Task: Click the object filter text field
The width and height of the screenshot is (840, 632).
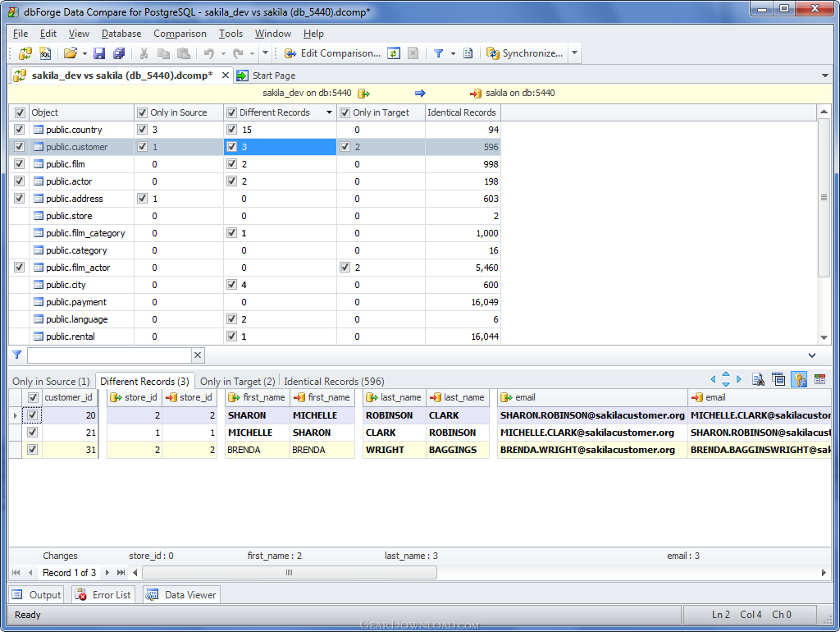Action: 109,355
